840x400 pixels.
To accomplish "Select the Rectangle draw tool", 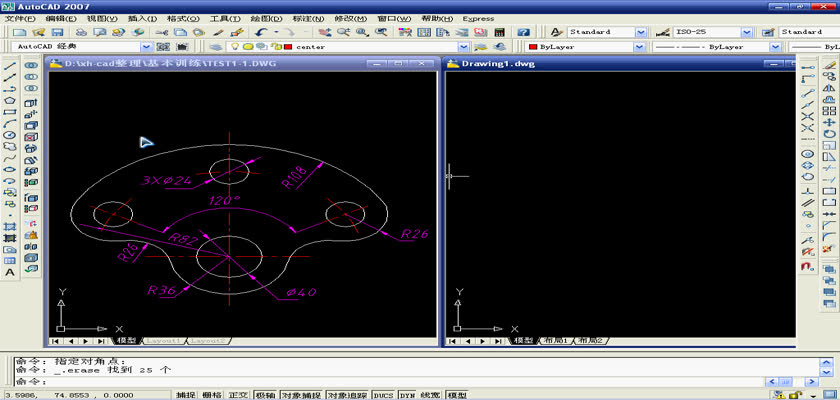I will pos(10,112).
